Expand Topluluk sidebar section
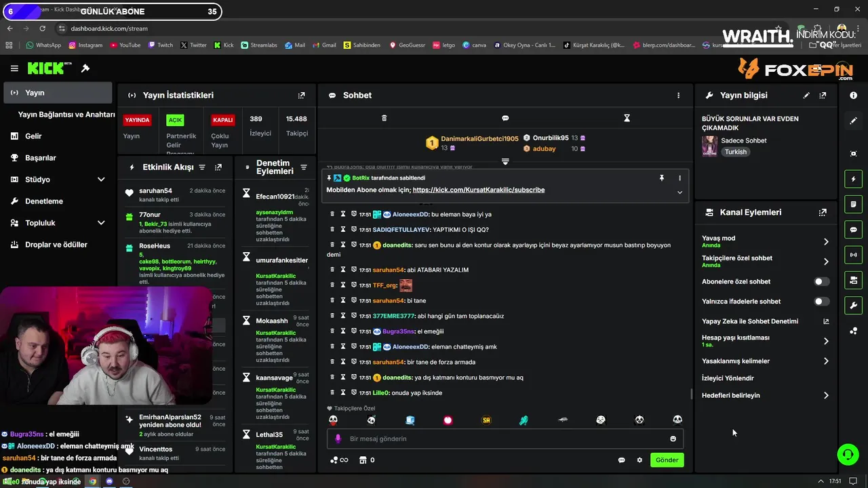Viewport: 868px width, 488px height. point(101,223)
